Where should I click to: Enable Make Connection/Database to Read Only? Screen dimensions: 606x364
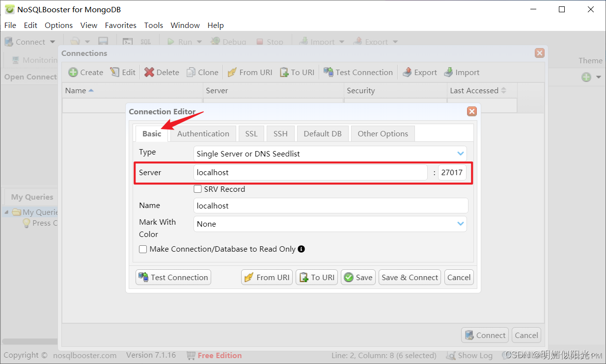point(143,249)
